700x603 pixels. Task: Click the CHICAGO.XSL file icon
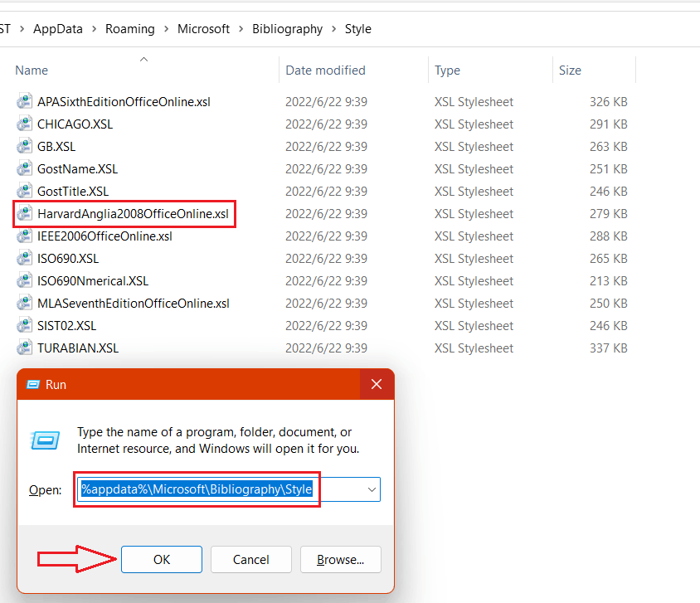25,124
